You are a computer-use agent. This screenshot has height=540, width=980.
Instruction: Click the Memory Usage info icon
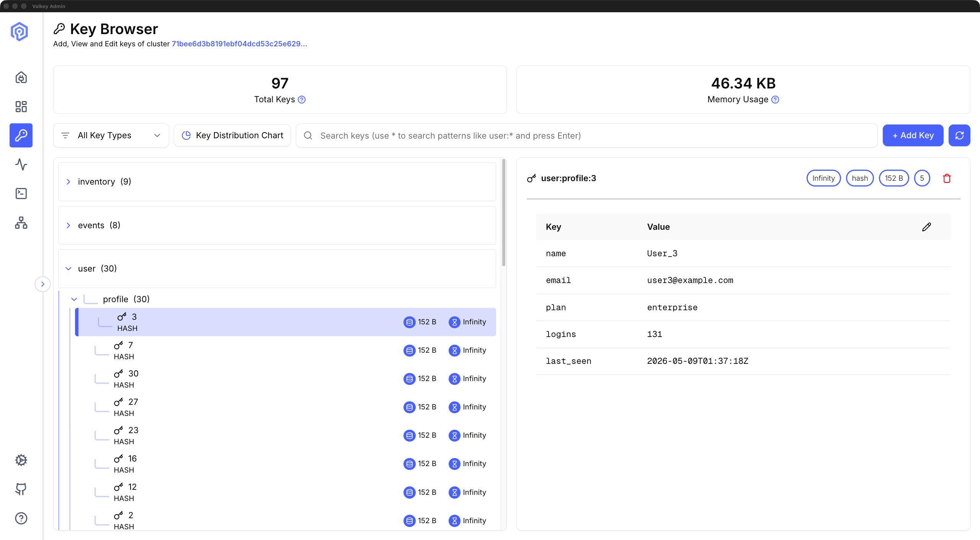(x=775, y=100)
